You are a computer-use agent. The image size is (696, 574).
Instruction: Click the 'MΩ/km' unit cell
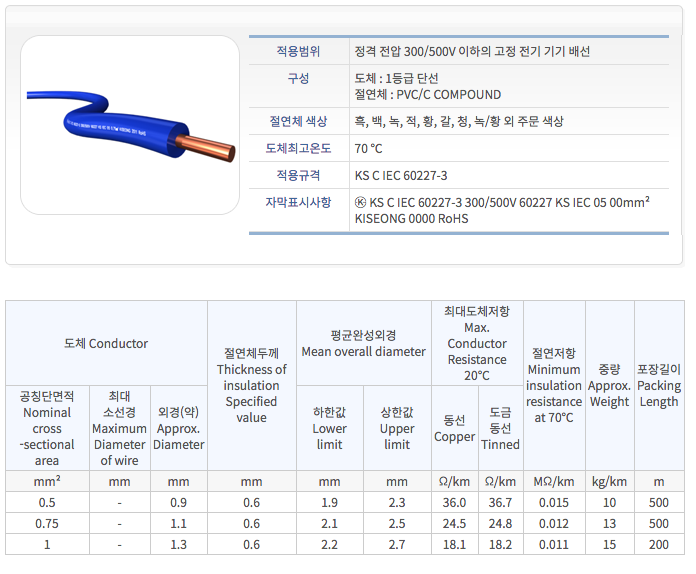[554, 481]
